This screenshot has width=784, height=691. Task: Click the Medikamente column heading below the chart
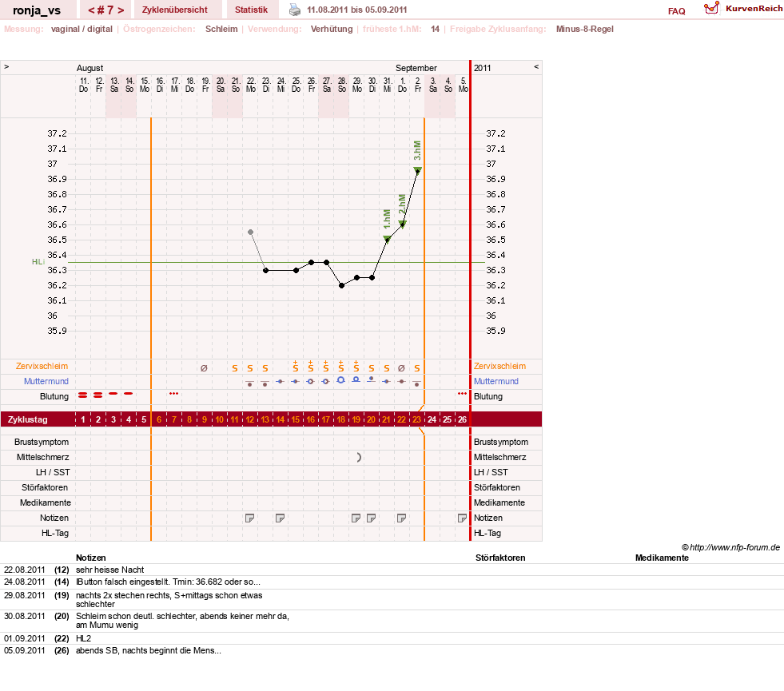pos(662,558)
